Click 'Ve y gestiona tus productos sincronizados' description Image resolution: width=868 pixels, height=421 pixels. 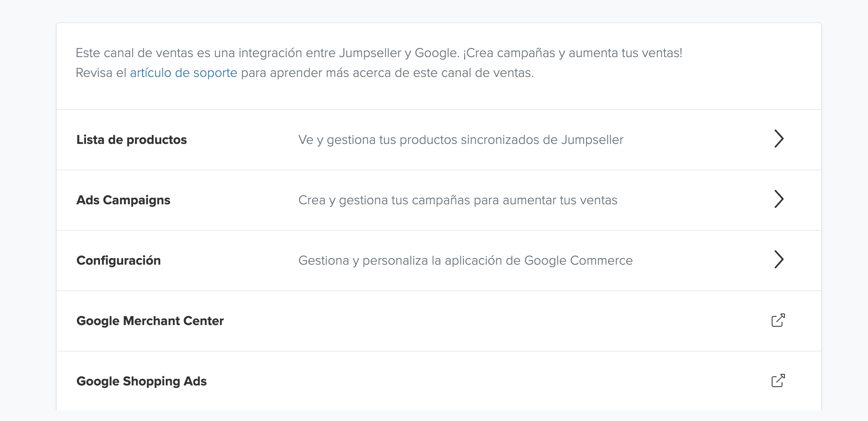pos(460,140)
